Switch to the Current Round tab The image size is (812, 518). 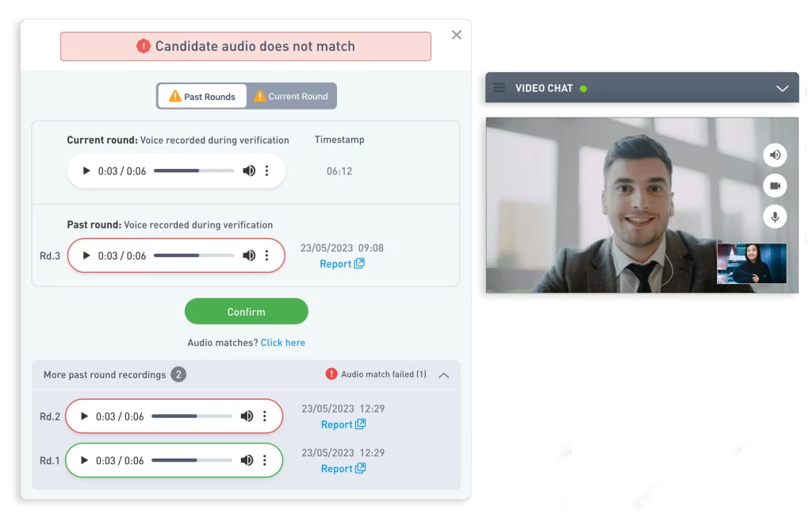tap(292, 96)
